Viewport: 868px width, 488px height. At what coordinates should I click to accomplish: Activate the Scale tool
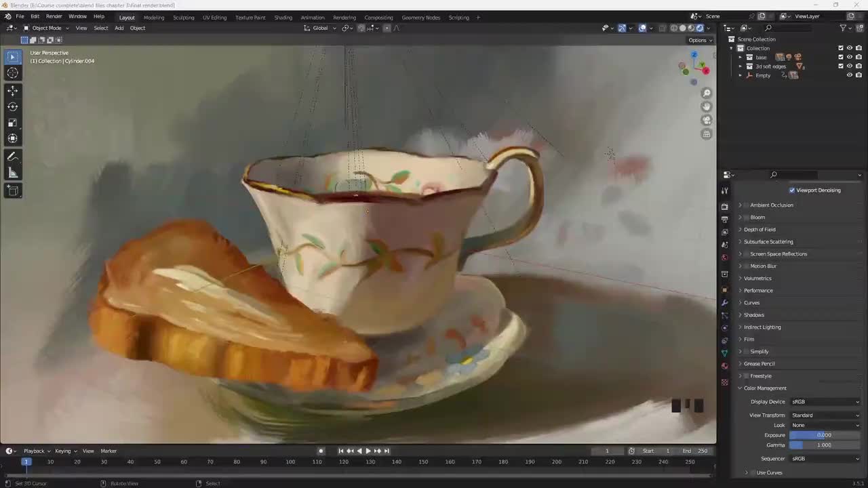point(12,123)
